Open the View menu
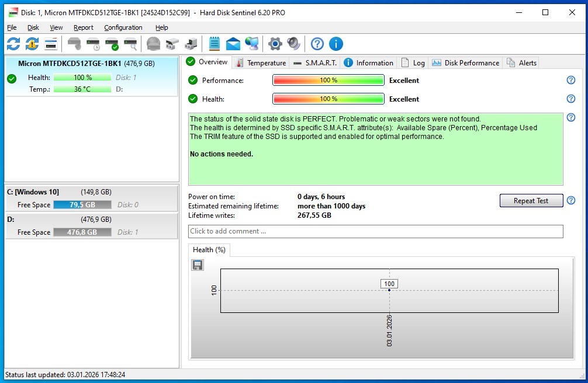This screenshot has width=588, height=383. 56,27
